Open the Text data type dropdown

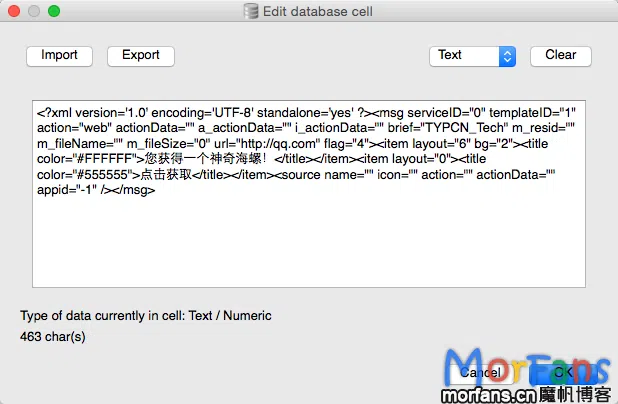click(x=472, y=56)
